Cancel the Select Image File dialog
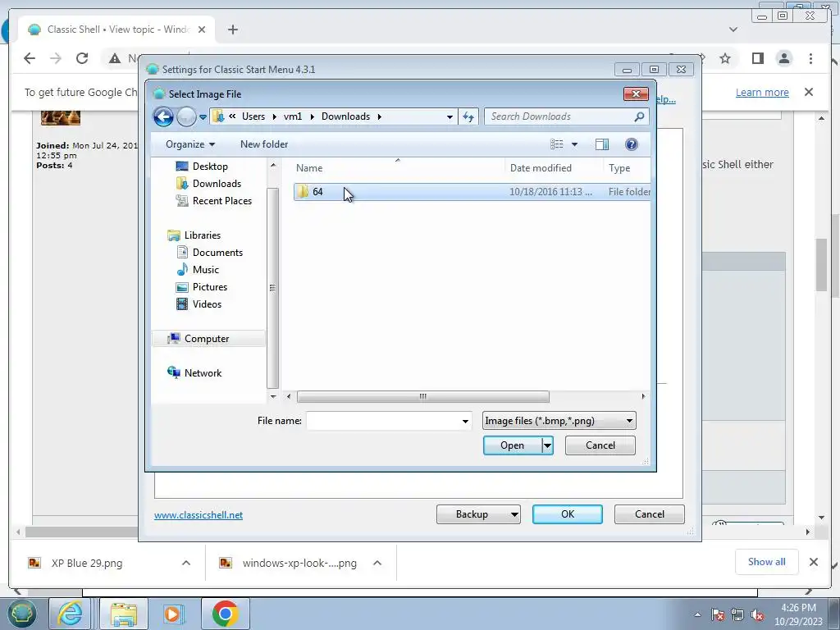This screenshot has height=630, width=840. tap(600, 445)
